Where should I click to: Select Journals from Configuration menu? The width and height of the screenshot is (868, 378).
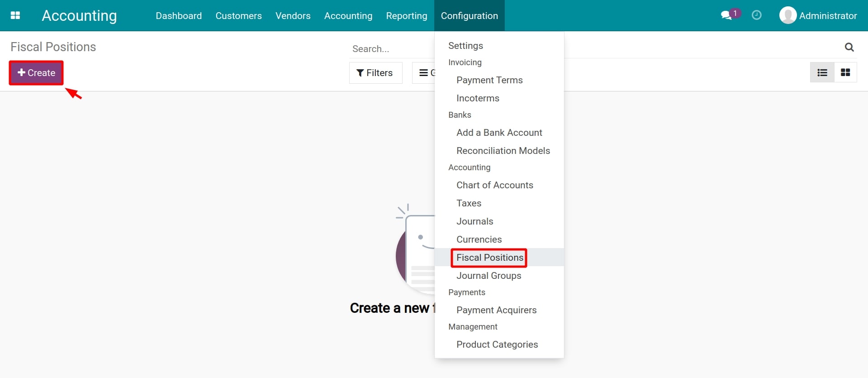coord(474,221)
